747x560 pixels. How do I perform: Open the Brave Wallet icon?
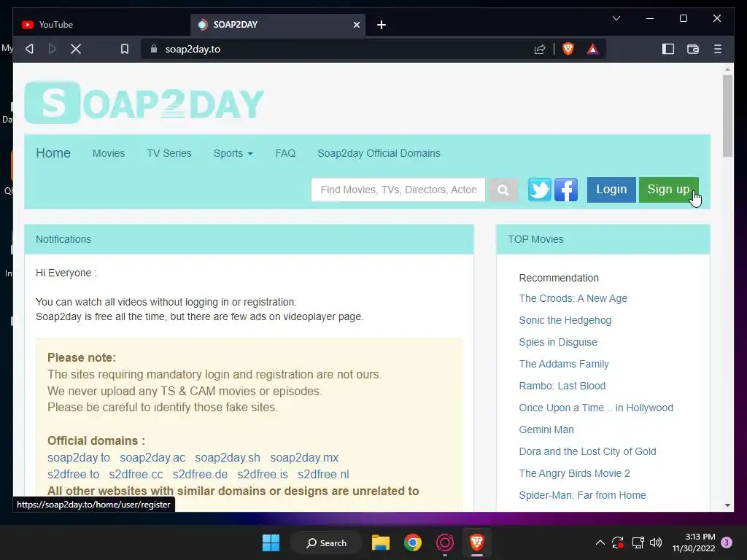pyautogui.click(x=693, y=49)
